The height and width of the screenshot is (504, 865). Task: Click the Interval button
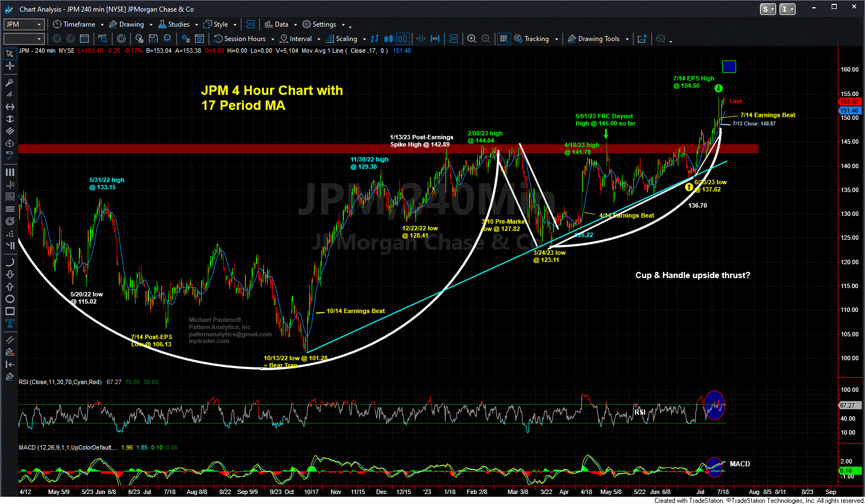coord(296,39)
